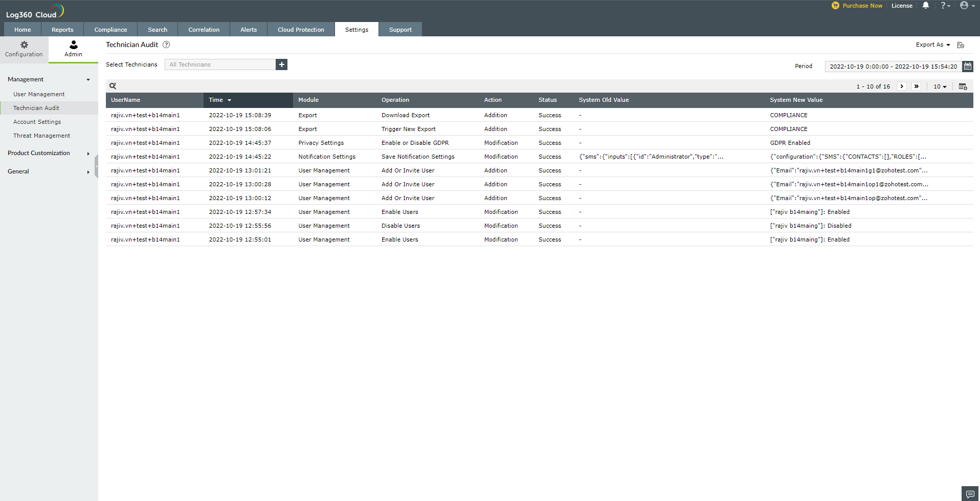Open Threat Management in the sidebar
Screen dimensions: 980x501
coord(41,136)
